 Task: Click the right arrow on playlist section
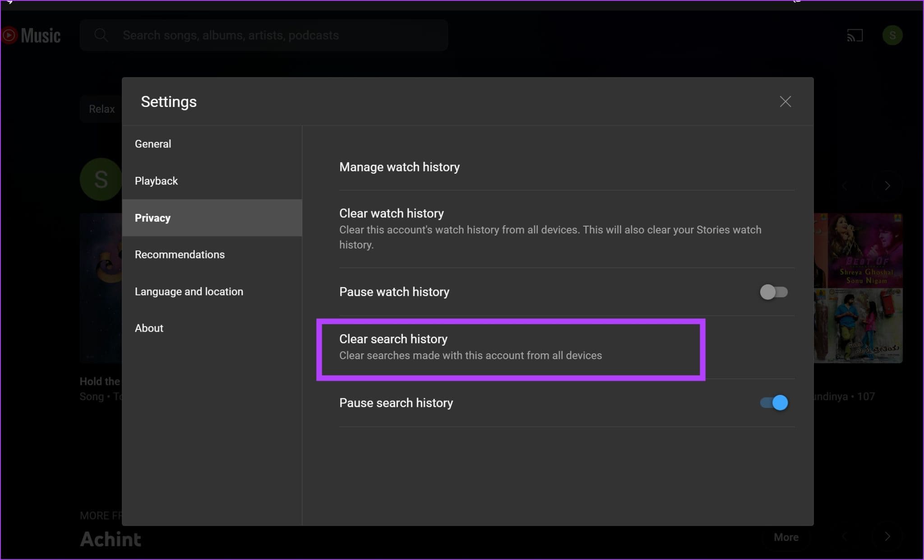[x=888, y=185]
